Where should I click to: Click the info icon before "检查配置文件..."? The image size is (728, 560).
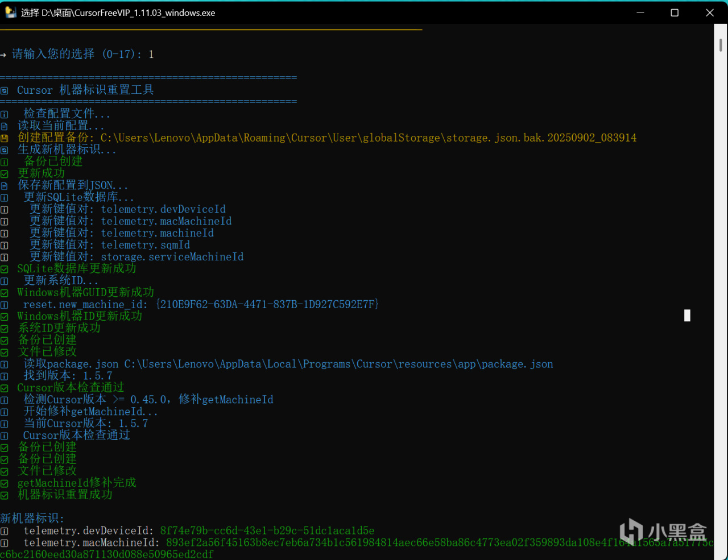click(5, 114)
